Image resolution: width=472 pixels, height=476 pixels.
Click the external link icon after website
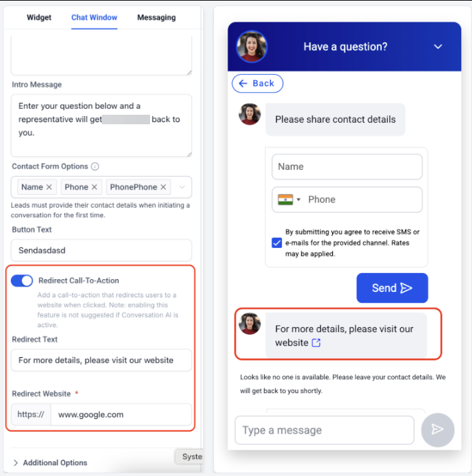(316, 343)
